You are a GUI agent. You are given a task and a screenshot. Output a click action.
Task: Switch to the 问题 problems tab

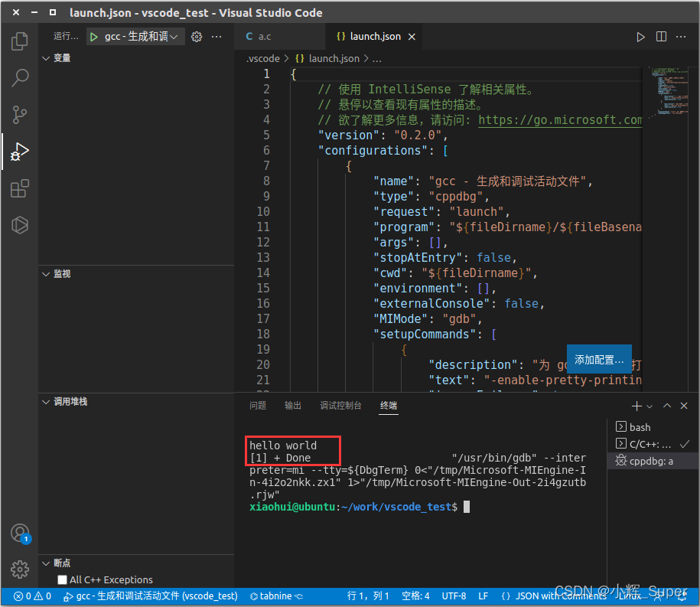coord(258,406)
